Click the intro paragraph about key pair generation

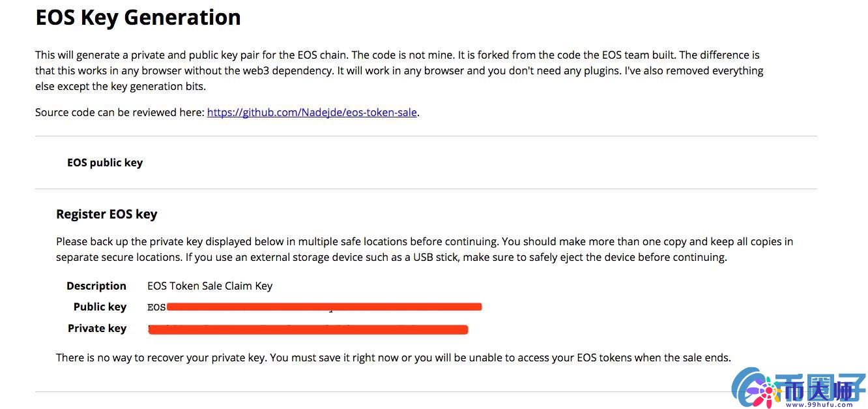(399, 70)
